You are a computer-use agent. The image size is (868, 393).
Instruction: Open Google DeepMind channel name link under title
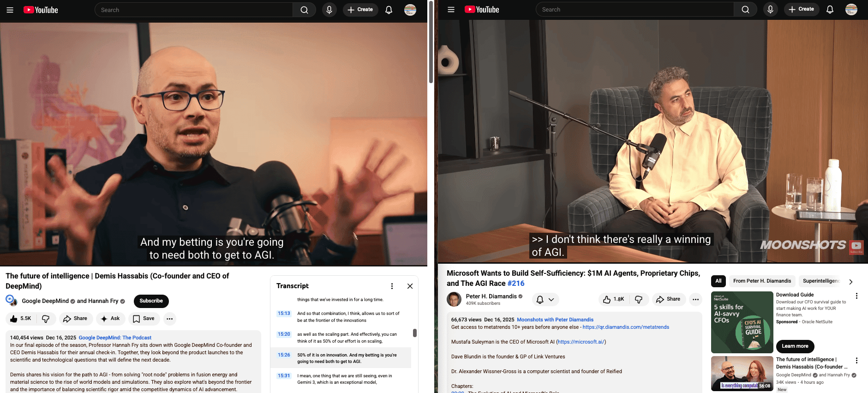click(x=45, y=301)
